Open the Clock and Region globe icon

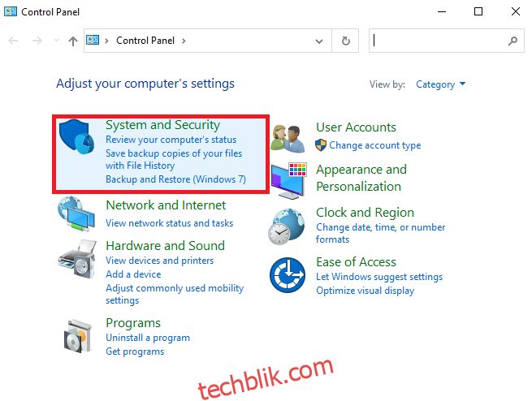(287, 226)
